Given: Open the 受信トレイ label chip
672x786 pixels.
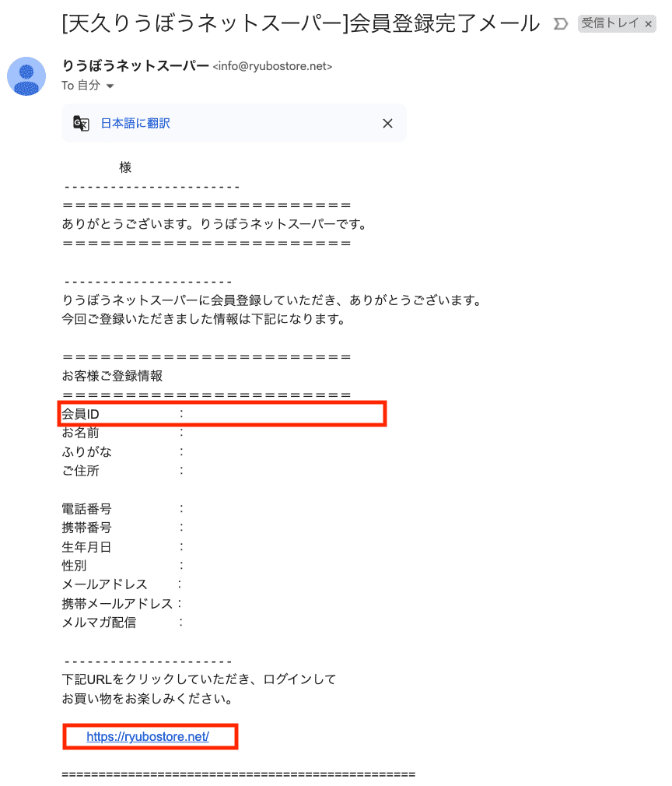Looking at the screenshot, I should pos(610,23).
